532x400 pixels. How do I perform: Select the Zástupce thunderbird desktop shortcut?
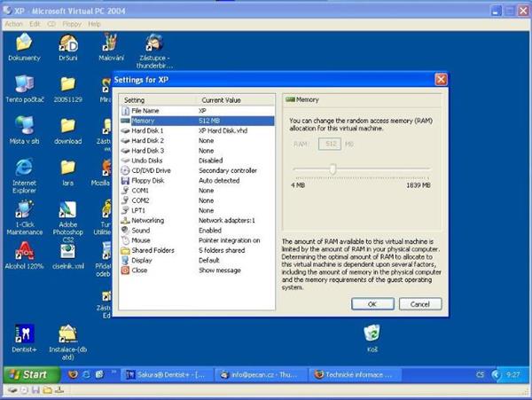[154, 51]
